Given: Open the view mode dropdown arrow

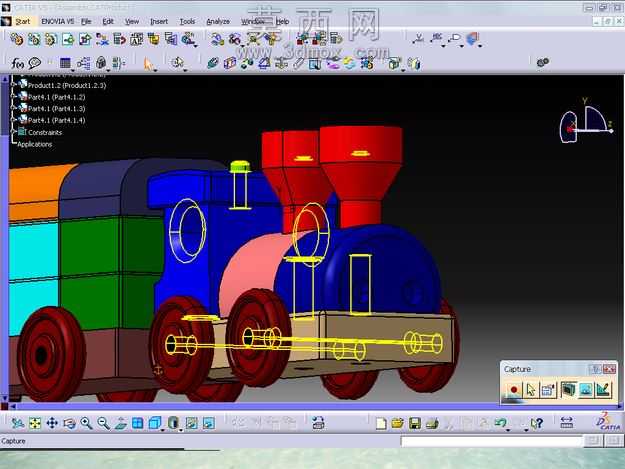Looking at the screenshot, I should click(x=181, y=430).
